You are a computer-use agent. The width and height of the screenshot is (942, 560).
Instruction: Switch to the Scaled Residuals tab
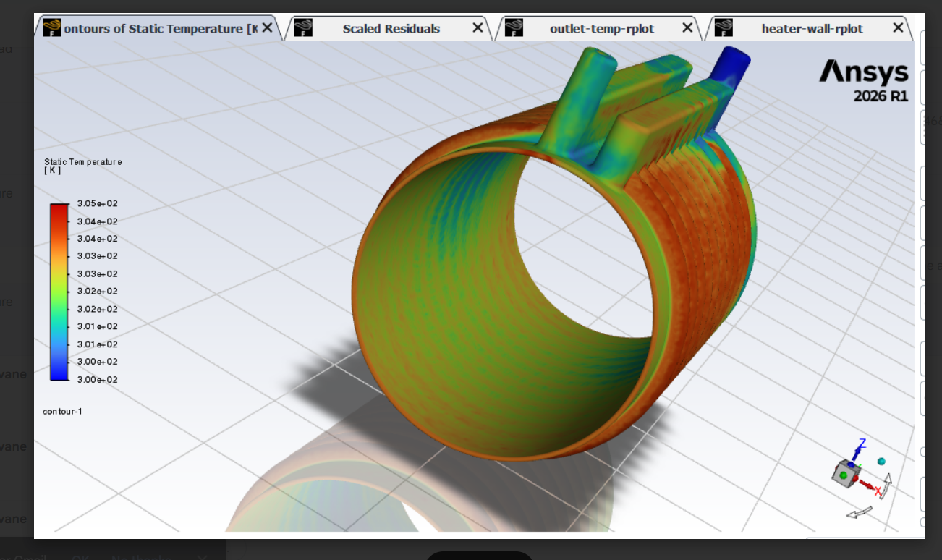pyautogui.click(x=391, y=29)
